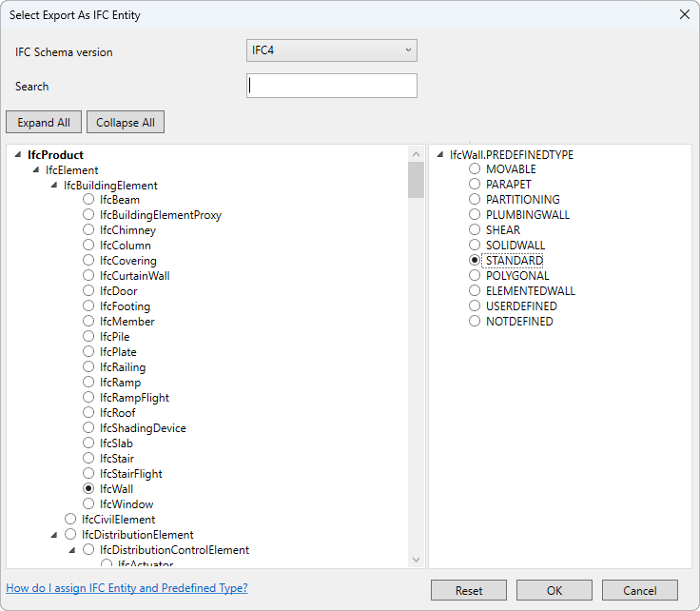This screenshot has height=611, width=700.
Task: Confirm selection with OK button
Action: point(554,590)
